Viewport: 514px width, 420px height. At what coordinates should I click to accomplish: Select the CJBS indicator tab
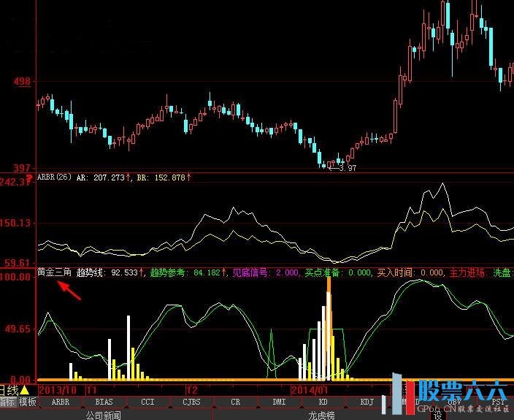tap(191, 402)
